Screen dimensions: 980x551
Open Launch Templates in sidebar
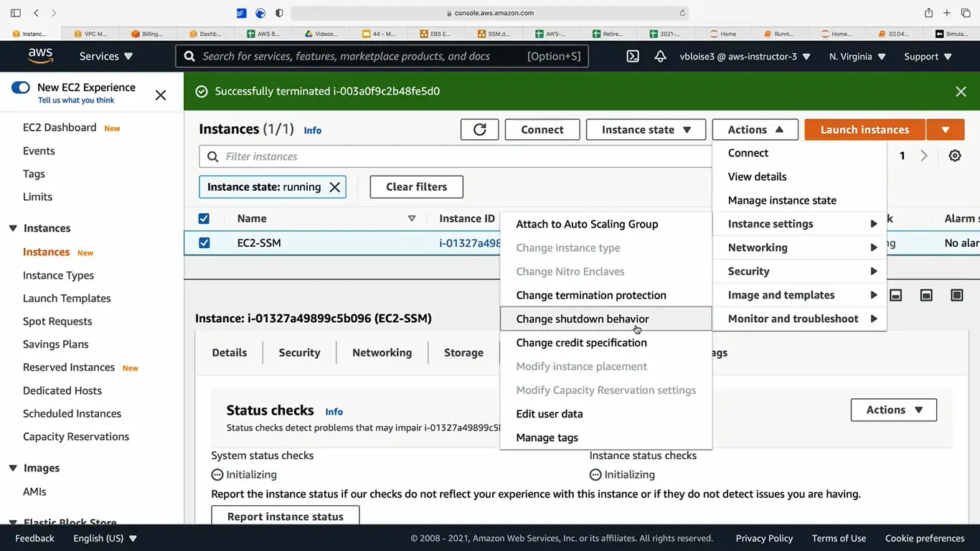pyautogui.click(x=67, y=298)
